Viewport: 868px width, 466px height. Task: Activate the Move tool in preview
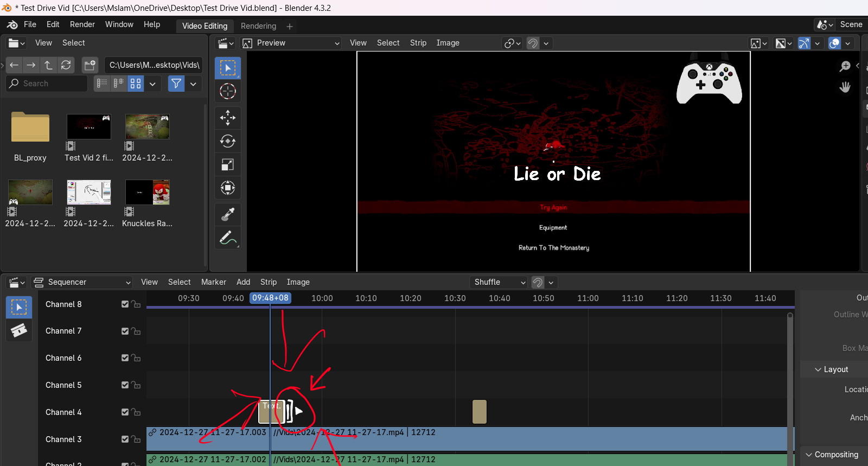[228, 117]
